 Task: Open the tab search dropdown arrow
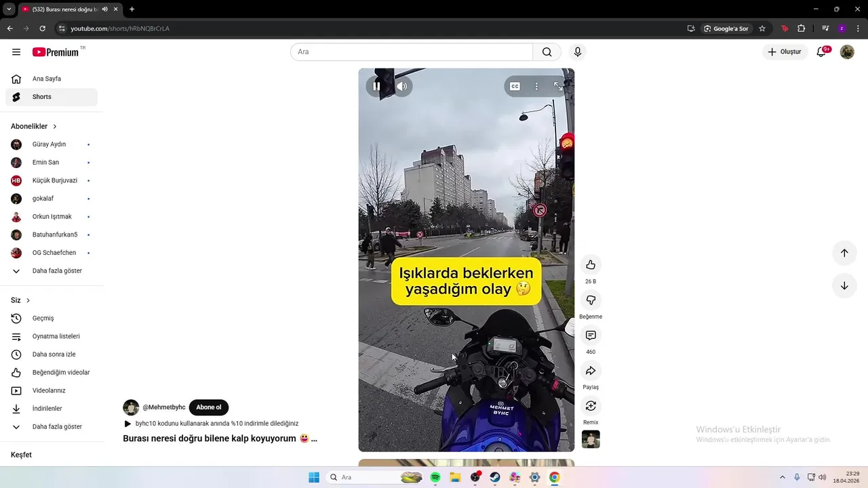9,9
